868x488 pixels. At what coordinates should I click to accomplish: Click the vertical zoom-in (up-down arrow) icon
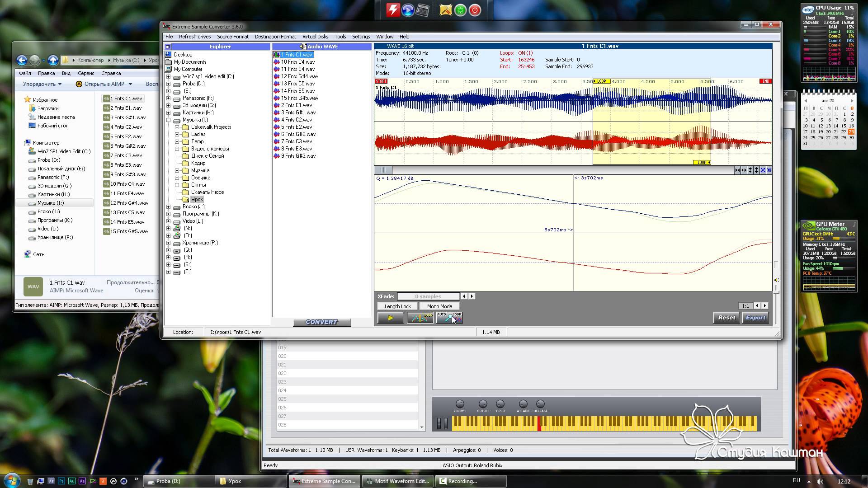coord(756,170)
